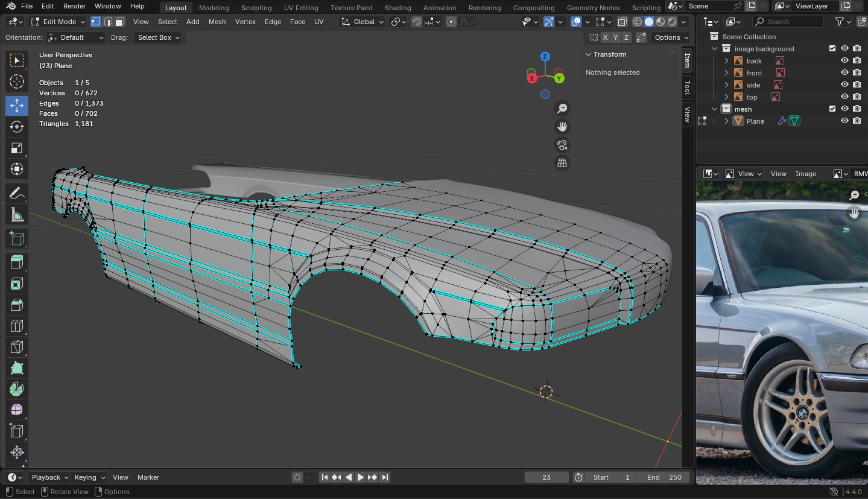
Task: Switch to the Sculpting workspace tab
Action: coord(256,8)
